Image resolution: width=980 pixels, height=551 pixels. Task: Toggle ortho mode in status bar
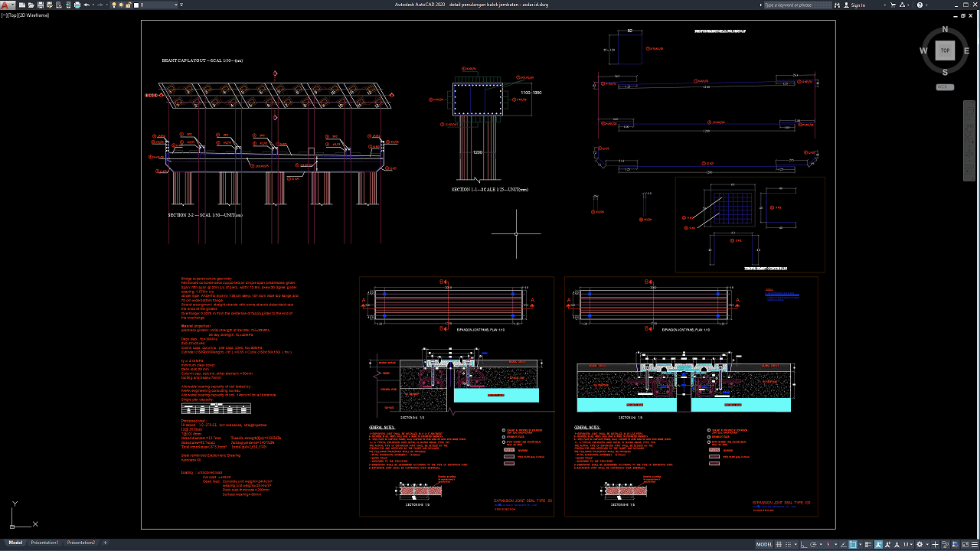tap(804, 545)
